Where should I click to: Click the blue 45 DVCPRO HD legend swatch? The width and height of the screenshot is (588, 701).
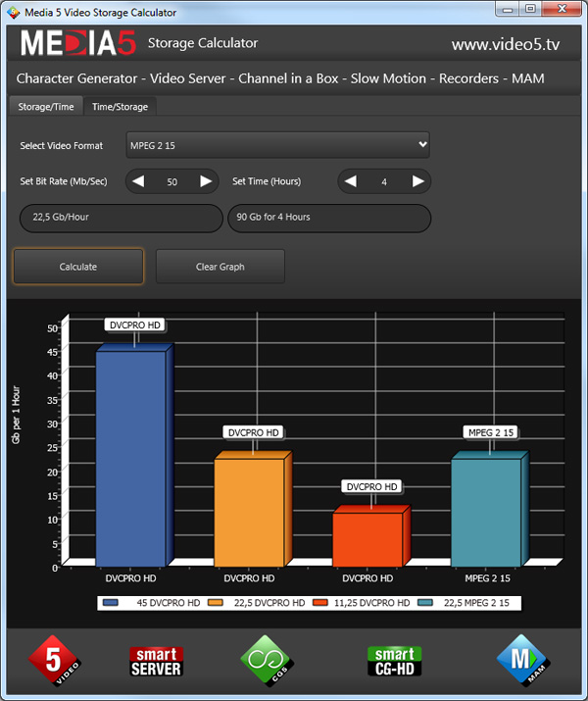tap(111, 603)
